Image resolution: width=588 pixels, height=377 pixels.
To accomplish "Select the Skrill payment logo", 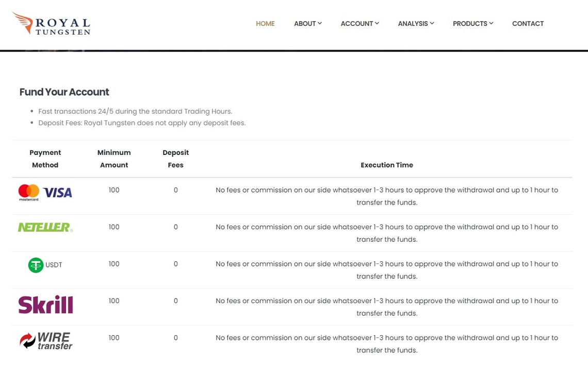I will (x=45, y=305).
